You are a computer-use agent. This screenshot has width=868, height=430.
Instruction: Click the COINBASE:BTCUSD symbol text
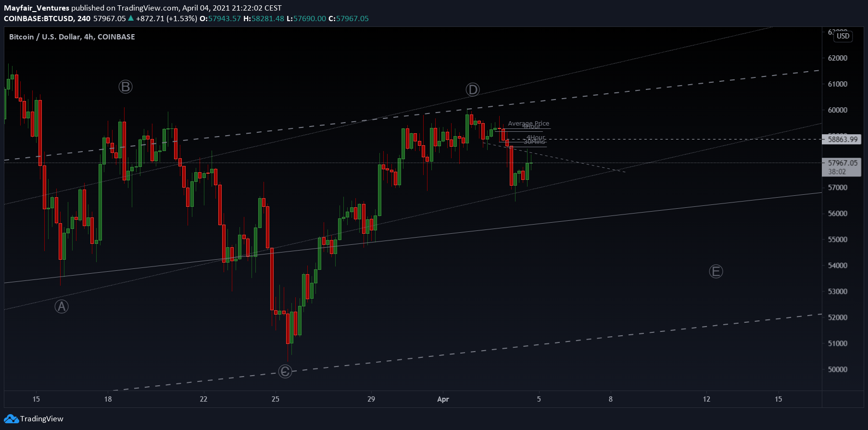point(39,18)
